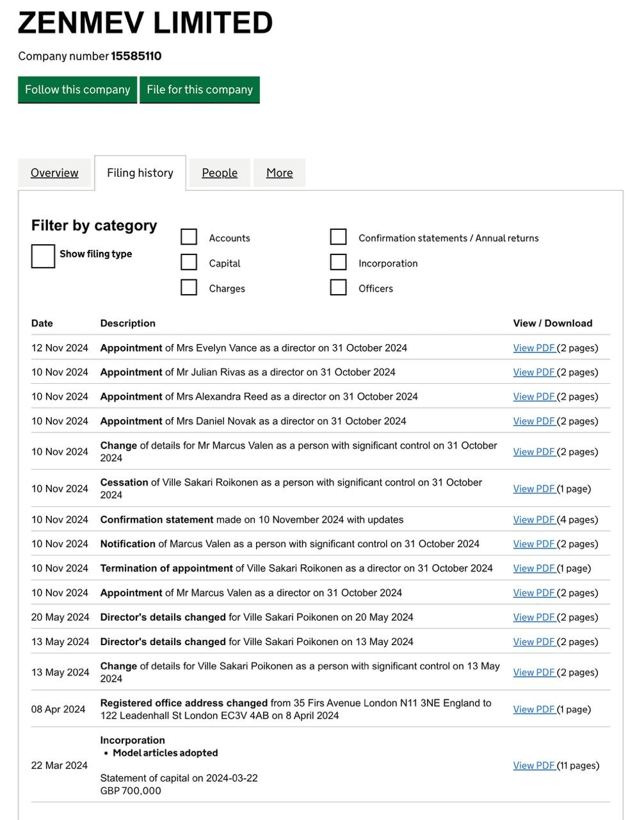
Task: Check the Capital category checkbox
Action: [x=189, y=263]
